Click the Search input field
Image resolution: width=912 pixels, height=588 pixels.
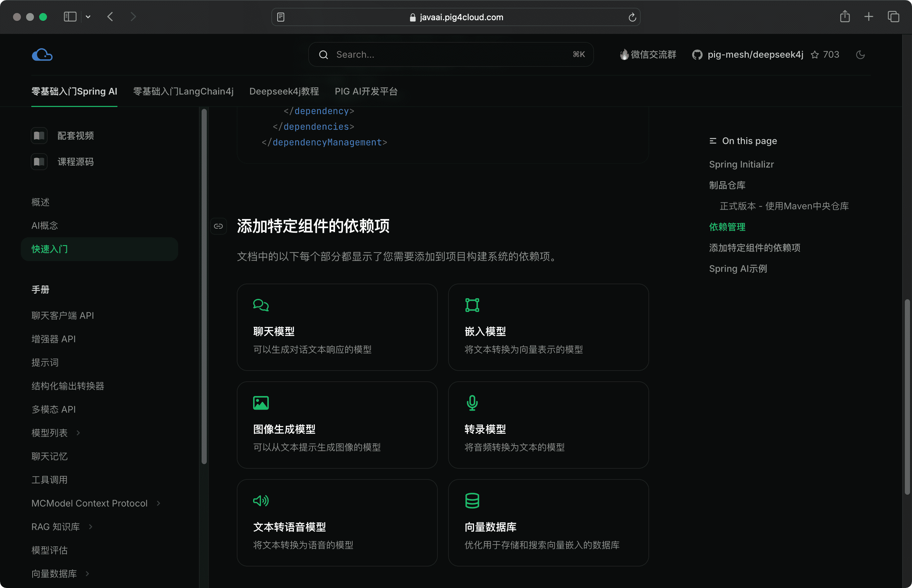coord(451,55)
